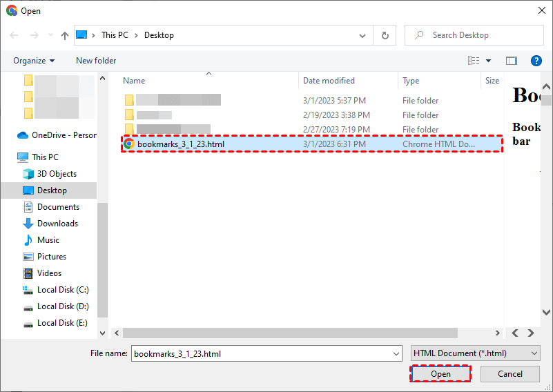
Task: Open Local Disk (E:)
Action: coord(55,323)
